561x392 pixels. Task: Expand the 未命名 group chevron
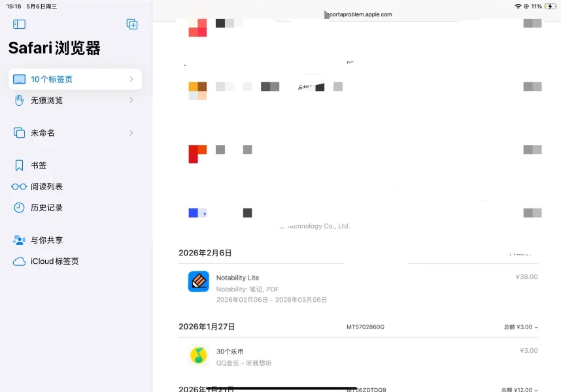click(131, 133)
